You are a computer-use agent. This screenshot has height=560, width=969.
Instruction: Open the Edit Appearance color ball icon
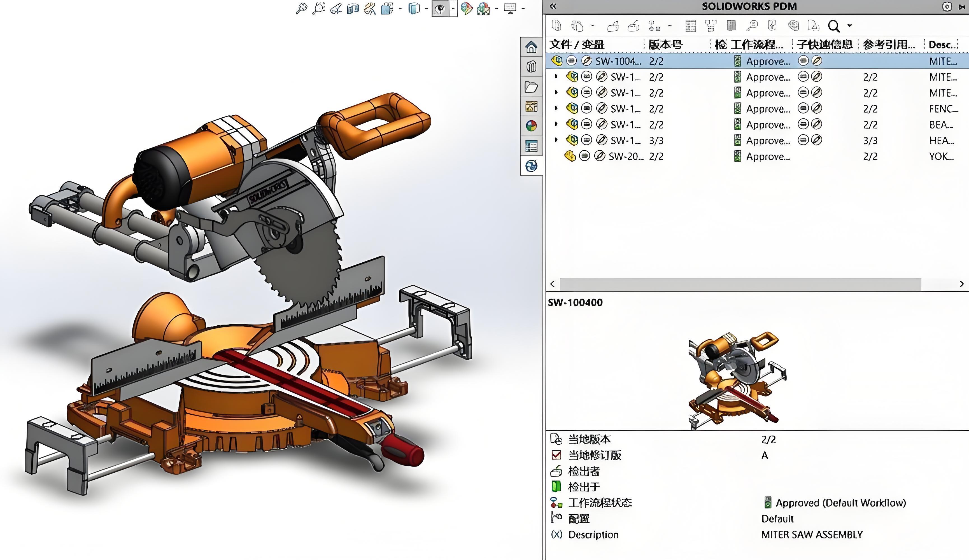(466, 8)
